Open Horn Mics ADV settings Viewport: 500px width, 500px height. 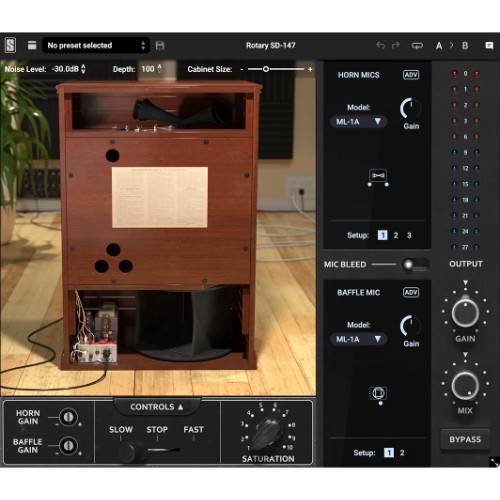pos(411,75)
